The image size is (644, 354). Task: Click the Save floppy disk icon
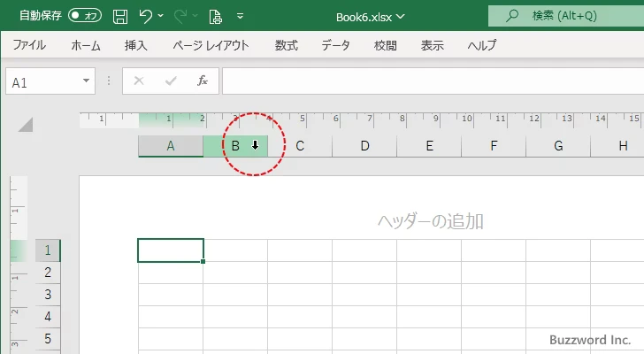[x=120, y=16]
